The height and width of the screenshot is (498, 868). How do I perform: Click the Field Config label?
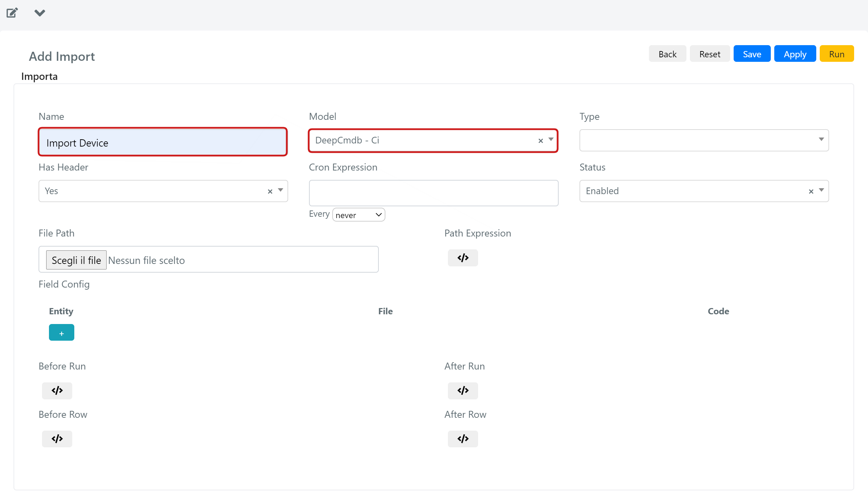(64, 284)
